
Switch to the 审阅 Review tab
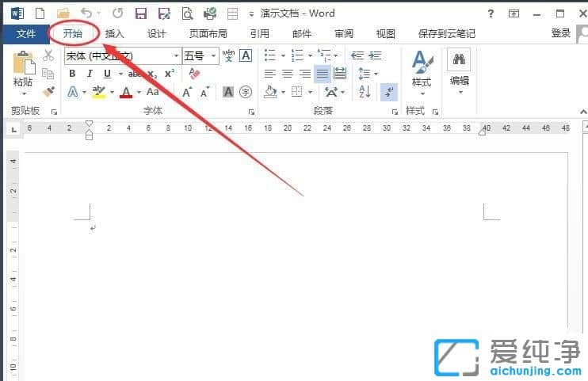[344, 34]
